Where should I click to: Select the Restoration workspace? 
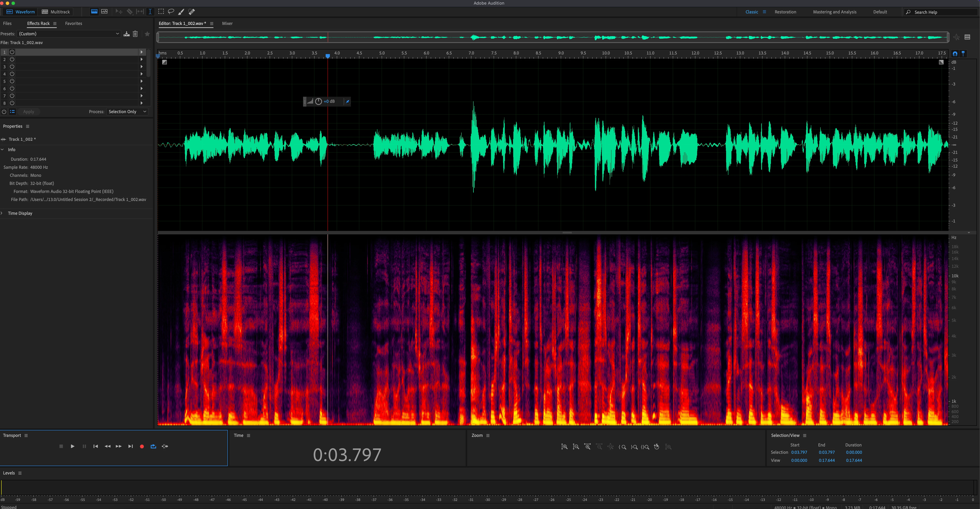pyautogui.click(x=785, y=12)
